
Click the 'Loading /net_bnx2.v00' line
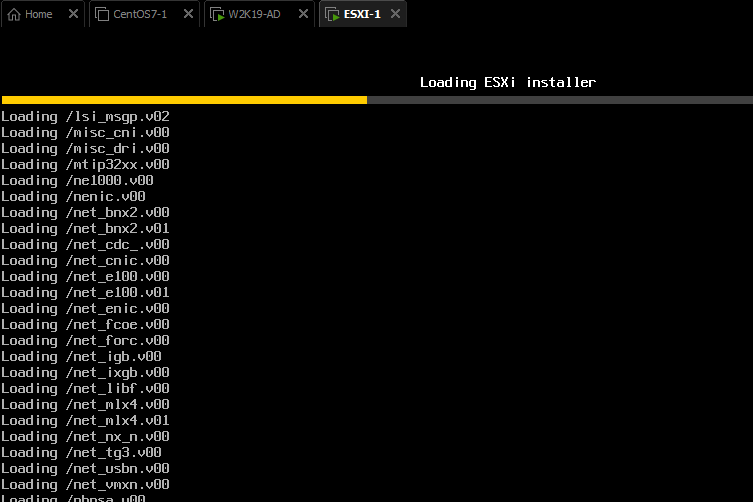pyautogui.click(x=85, y=212)
